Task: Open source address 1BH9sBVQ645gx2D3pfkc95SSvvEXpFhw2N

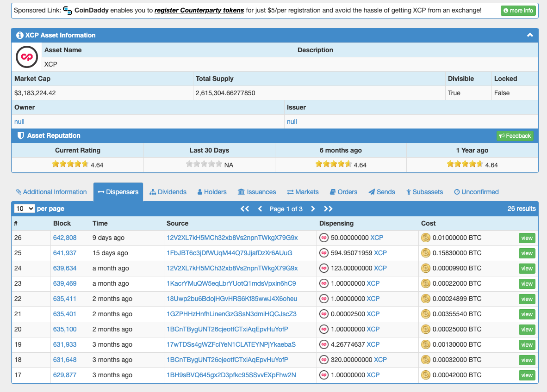Action: pyautogui.click(x=231, y=375)
